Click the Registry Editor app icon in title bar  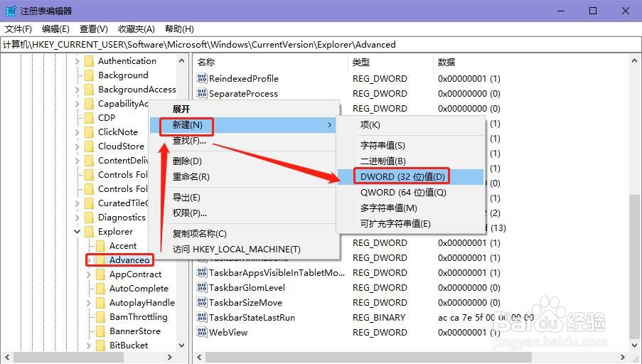click(x=11, y=11)
